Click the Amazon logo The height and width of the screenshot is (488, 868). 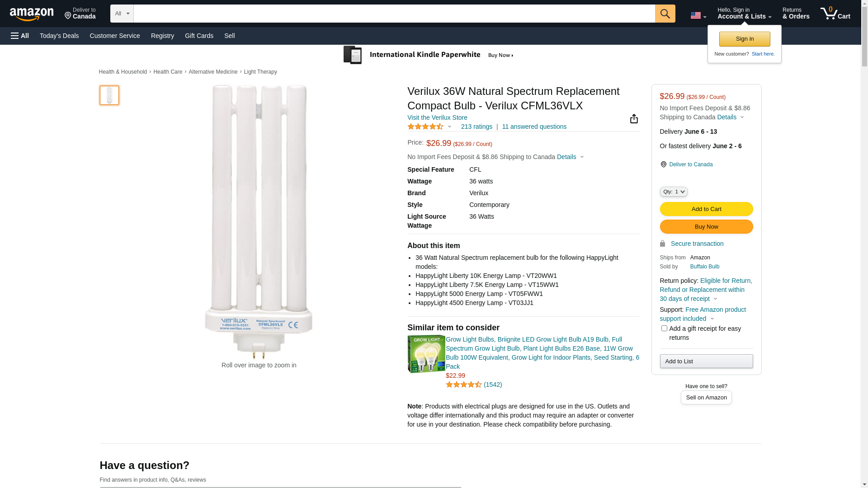(32, 14)
